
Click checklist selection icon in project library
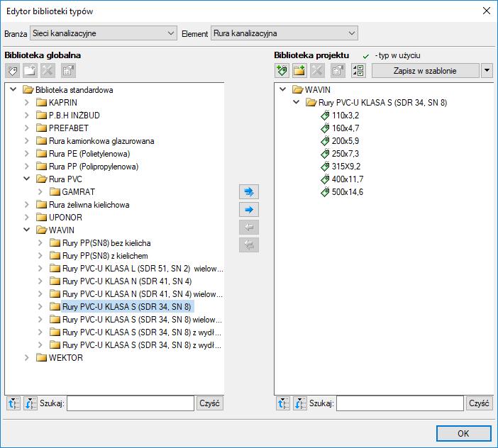pyautogui.click(x=358, y=71)
